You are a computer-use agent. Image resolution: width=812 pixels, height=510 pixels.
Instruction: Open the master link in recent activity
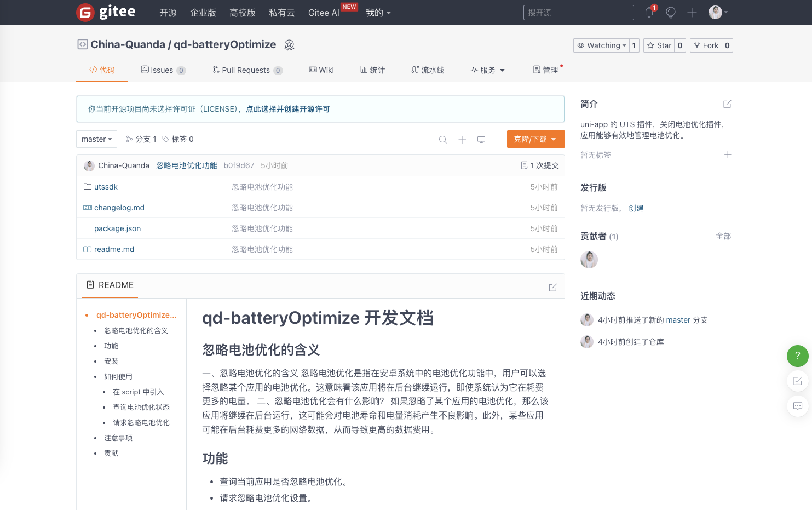(x=678, y=320)
